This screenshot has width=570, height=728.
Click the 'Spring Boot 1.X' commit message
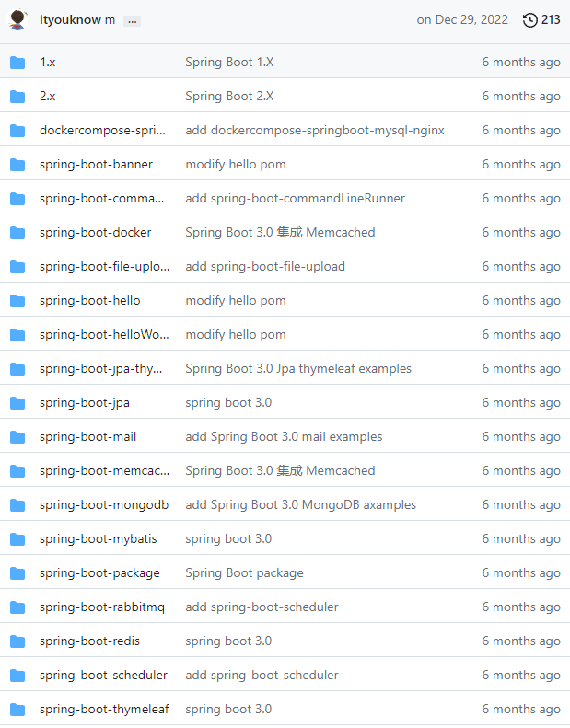[229, 63]
